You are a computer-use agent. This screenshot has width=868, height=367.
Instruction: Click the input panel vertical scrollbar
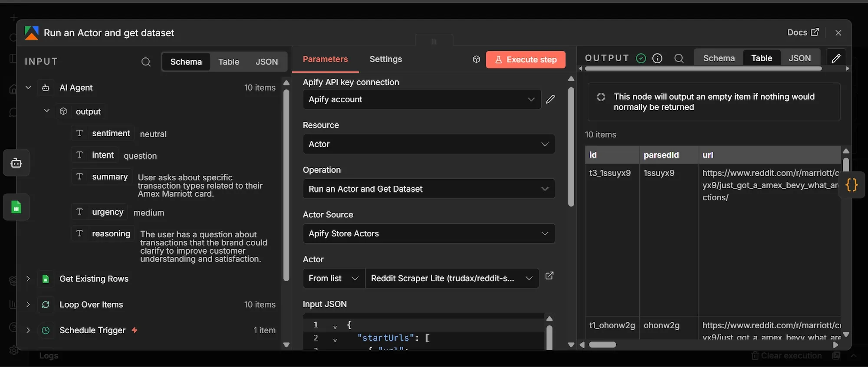(286, 185)
